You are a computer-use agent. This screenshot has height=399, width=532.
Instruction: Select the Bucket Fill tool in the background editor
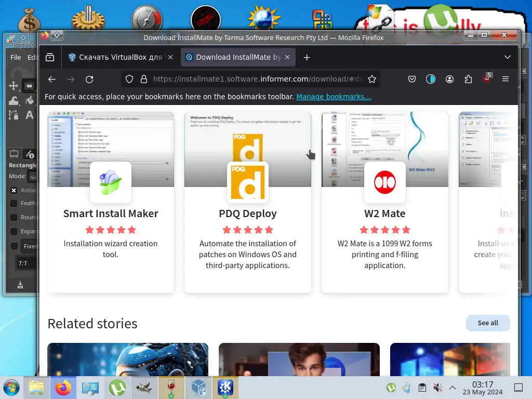[x=30, y=100]
